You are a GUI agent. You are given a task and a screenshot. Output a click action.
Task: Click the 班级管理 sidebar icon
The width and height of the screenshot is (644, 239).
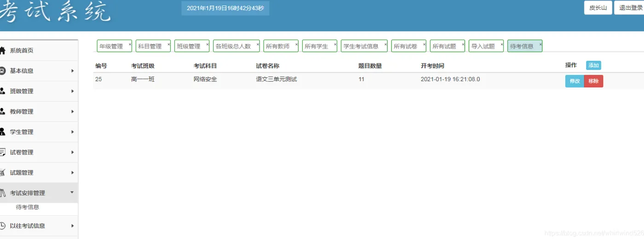(x=2, y=91)
